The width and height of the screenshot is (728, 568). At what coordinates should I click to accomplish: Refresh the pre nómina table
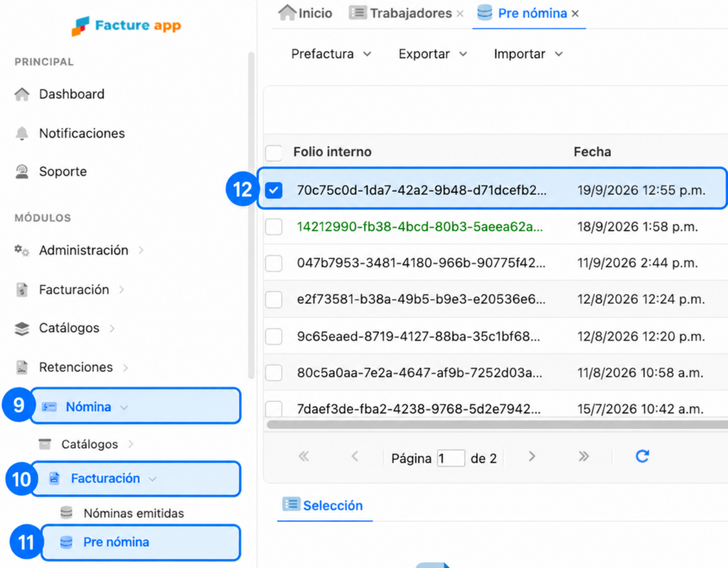pos(642,456)
